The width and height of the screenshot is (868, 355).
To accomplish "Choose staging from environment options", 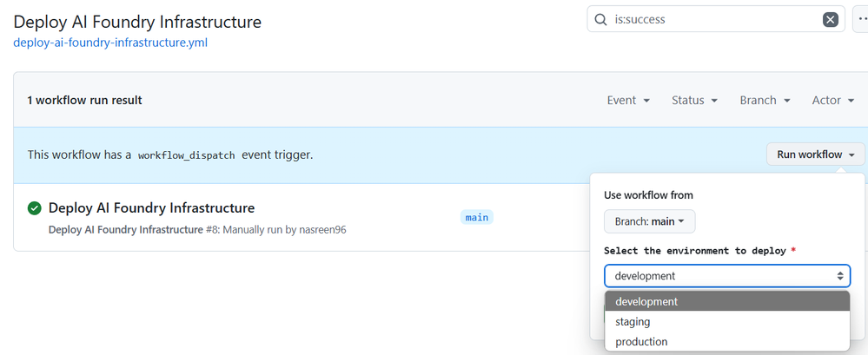I will pos(727,321).
